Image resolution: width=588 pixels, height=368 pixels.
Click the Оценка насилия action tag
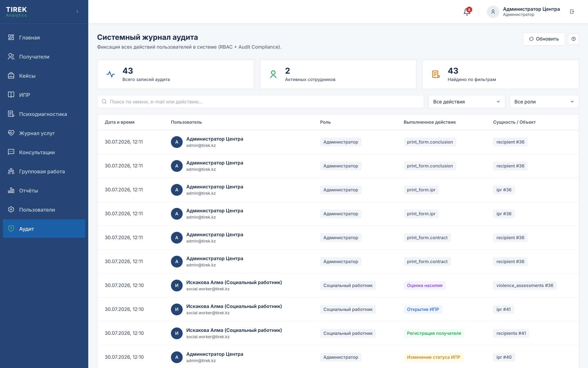point(424,285)
